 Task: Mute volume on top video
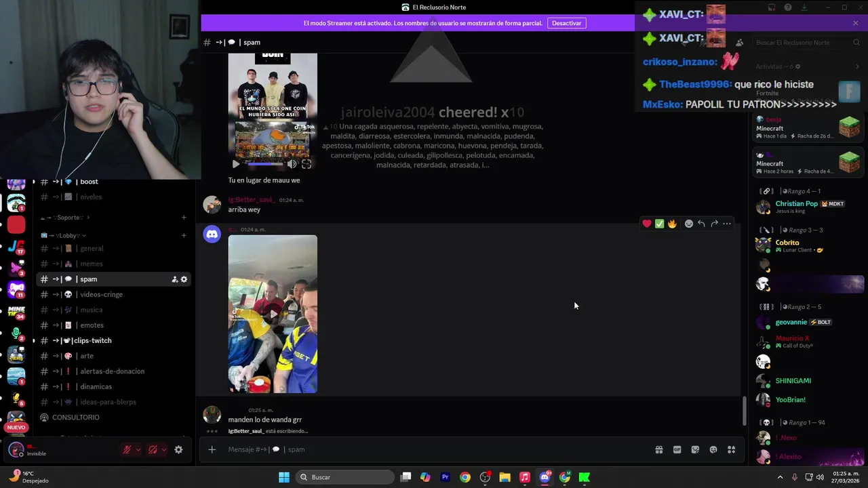tap(292, 164)
